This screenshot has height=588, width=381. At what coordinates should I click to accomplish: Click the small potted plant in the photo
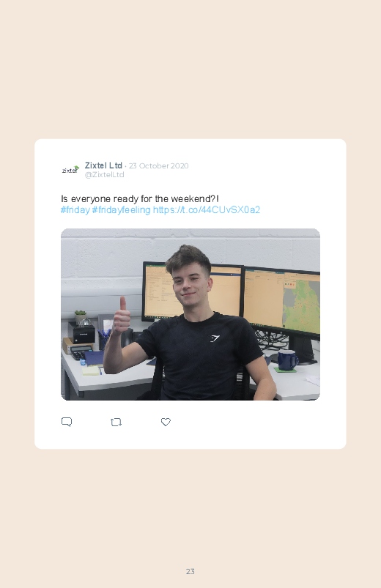[81, 316]
